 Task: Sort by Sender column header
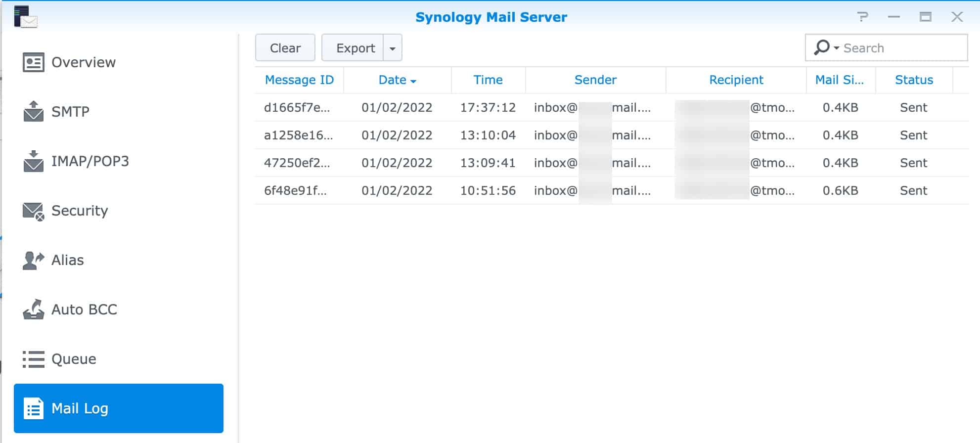click(x=595, y=80)
